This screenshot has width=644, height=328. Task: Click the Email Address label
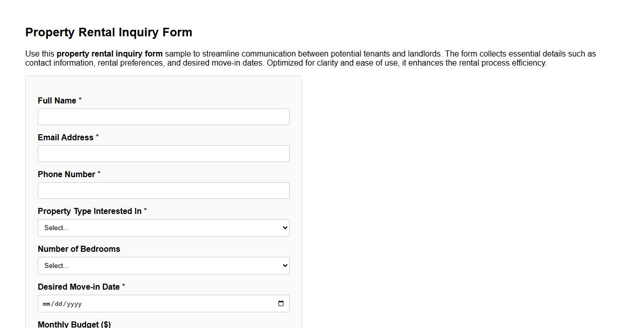tap(65, 137)
